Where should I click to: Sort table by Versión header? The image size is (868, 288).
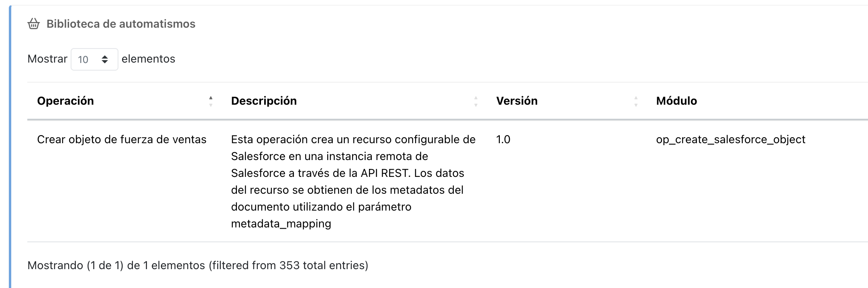click(x=517, y=101)
